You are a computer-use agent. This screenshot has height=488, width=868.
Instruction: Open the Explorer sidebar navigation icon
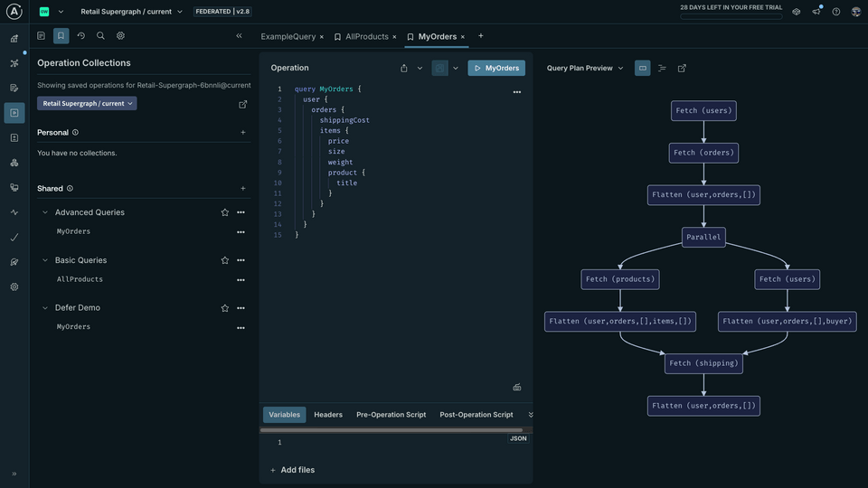click(14, 113)
